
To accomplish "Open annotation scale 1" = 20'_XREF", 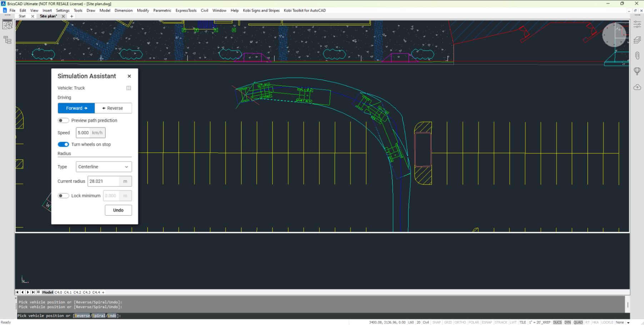I will point(540,322).
